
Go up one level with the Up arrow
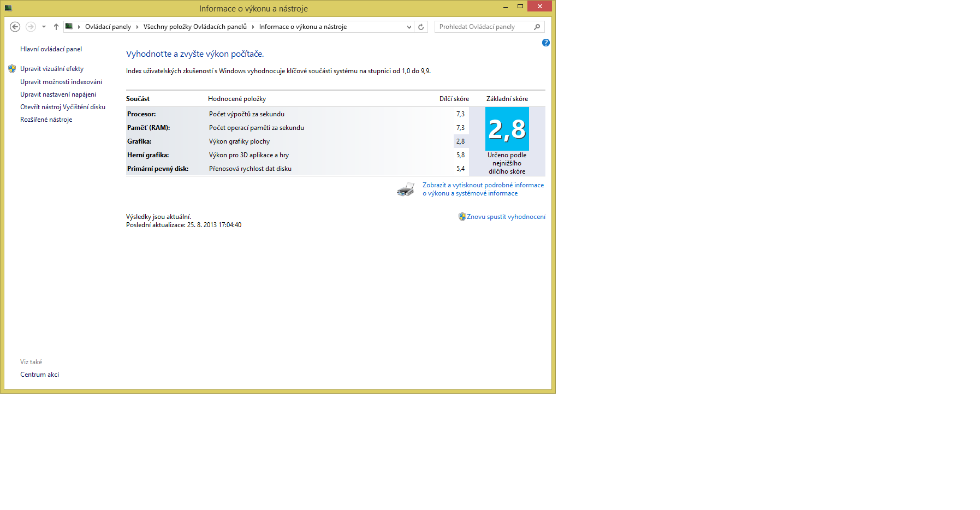point(56,27)
